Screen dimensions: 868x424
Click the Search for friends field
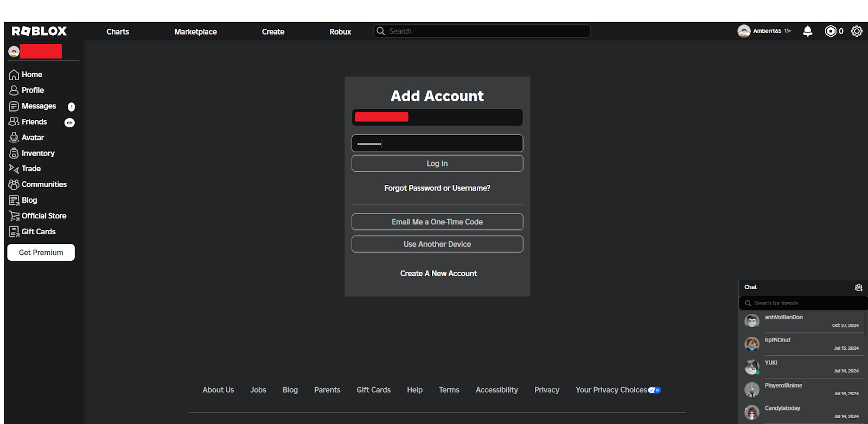803,303
